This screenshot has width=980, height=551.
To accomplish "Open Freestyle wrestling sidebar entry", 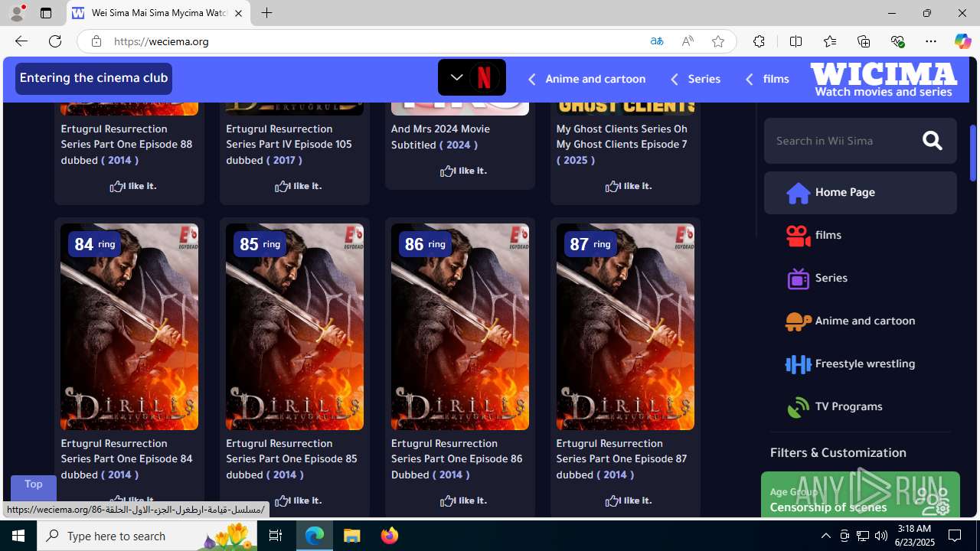I will click(x=860, y=364).
